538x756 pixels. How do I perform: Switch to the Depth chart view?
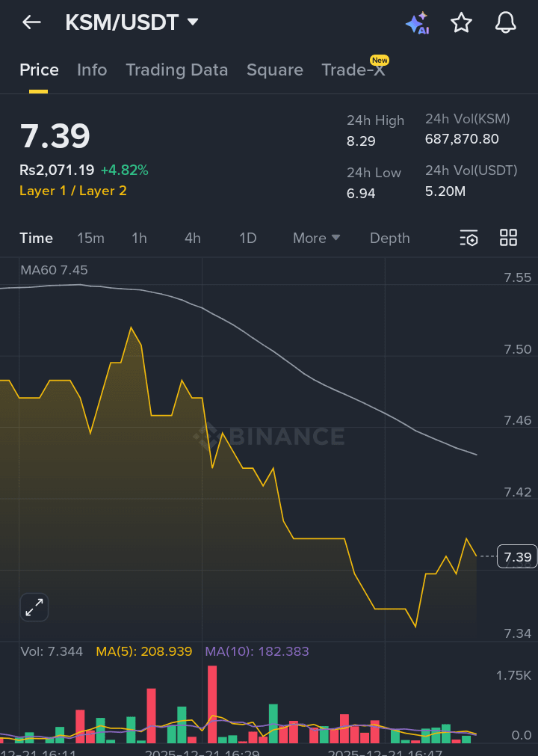[x=389, y=239]
